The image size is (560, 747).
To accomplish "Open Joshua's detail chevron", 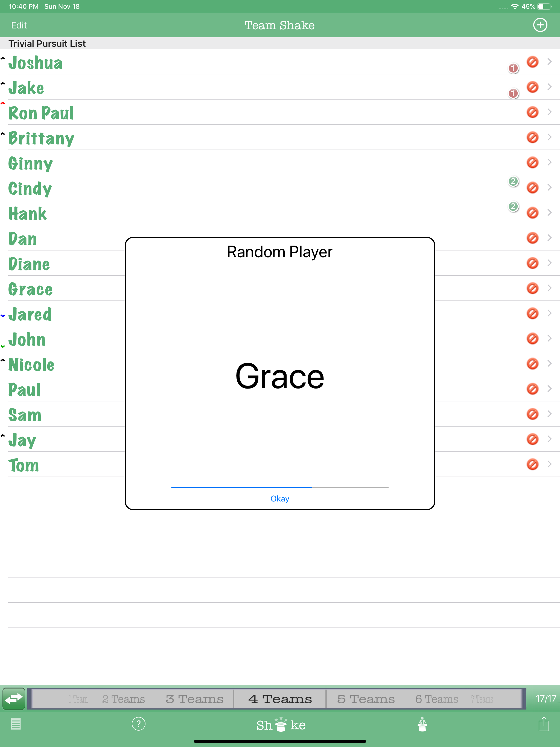I will pos(550,62).
